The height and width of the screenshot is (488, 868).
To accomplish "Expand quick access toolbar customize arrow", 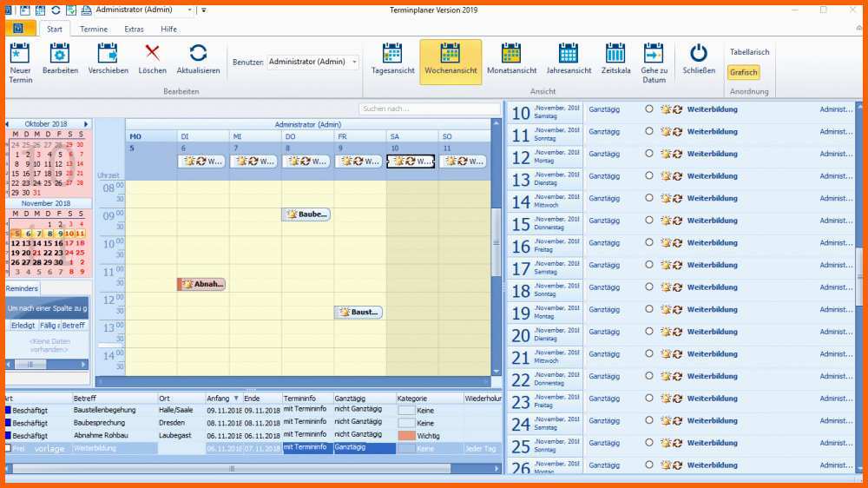I will point(204,10).
